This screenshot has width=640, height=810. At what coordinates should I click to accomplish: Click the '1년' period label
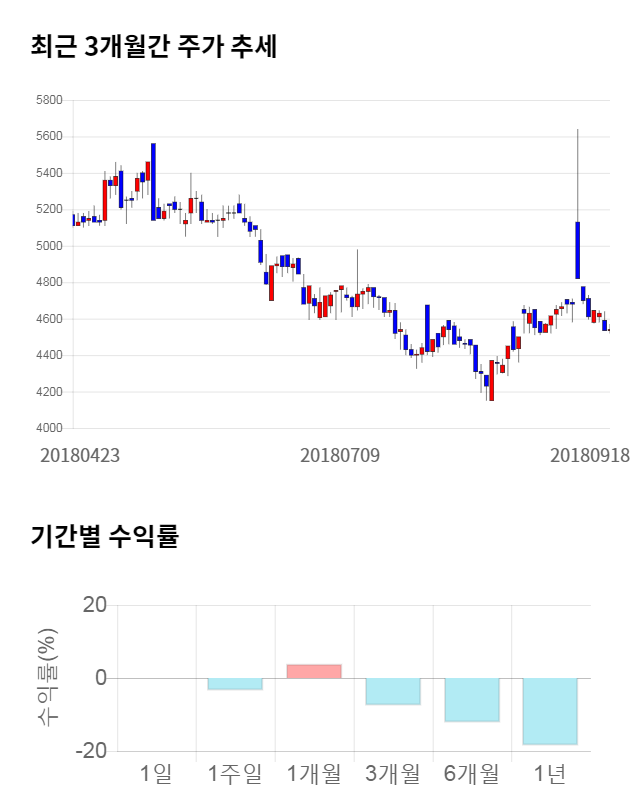(550, 773)
